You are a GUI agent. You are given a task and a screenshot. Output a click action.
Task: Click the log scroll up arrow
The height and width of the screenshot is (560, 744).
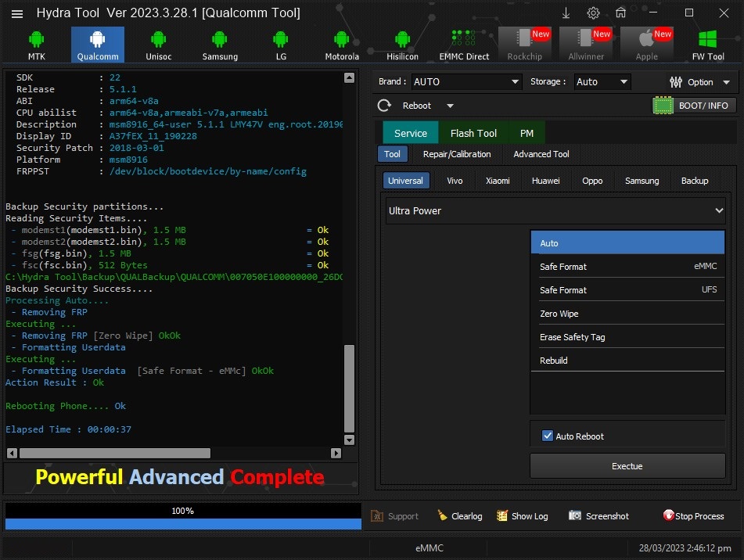349,77
